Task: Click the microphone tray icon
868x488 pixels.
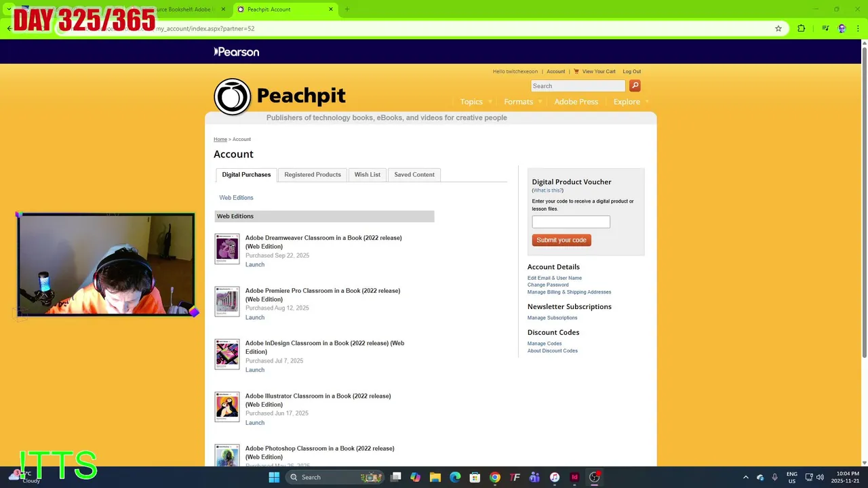Action: pyautogui.click(x=774, y=477)
